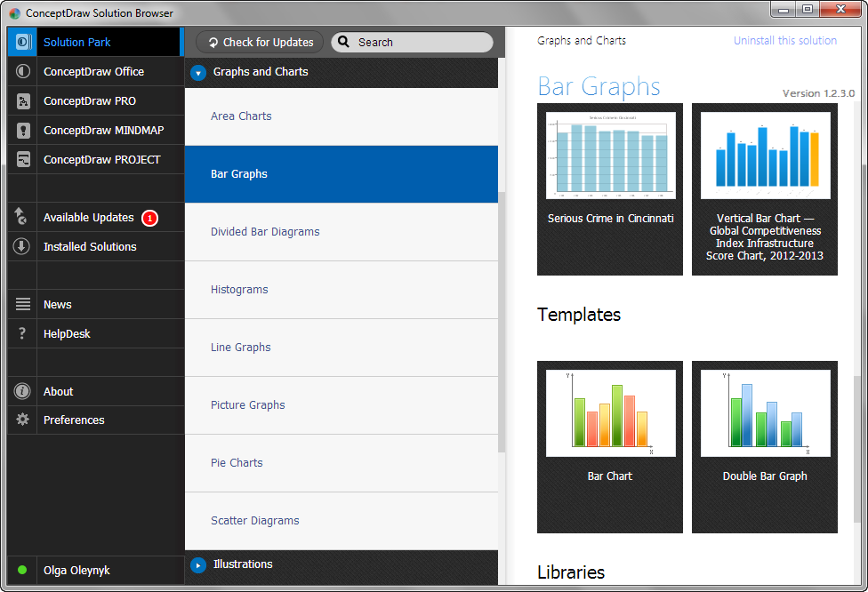Open Solution Park section

tap(95, 42)
